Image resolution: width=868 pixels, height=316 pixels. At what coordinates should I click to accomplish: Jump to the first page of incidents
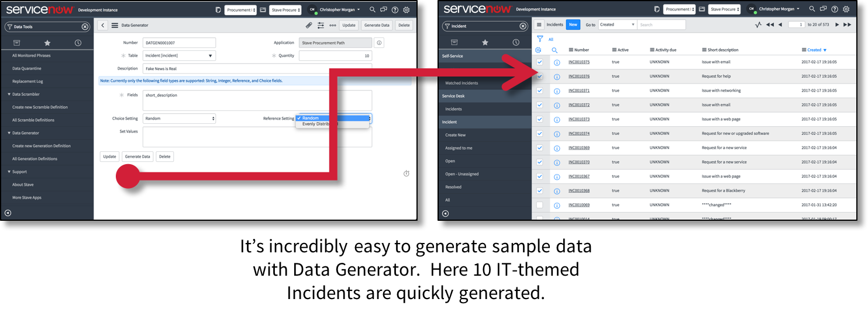(x=770, y=25)
